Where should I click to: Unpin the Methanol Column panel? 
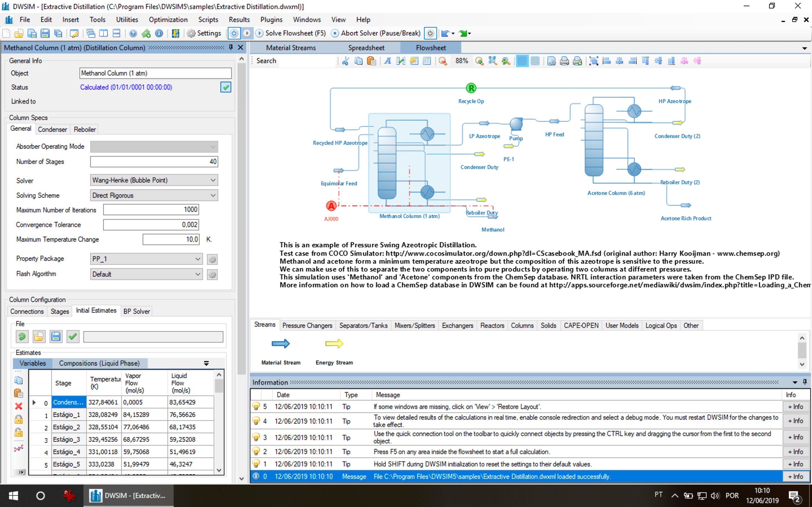(x=231, y=48)
